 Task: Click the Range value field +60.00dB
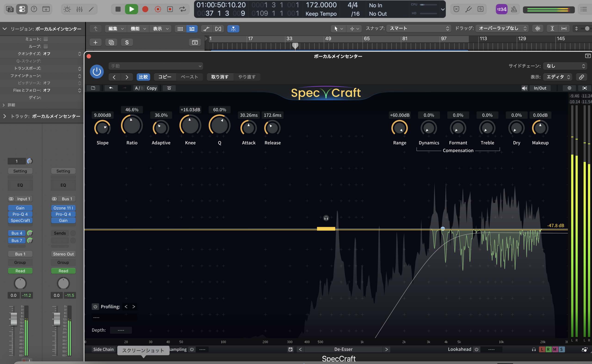(400, 115)
